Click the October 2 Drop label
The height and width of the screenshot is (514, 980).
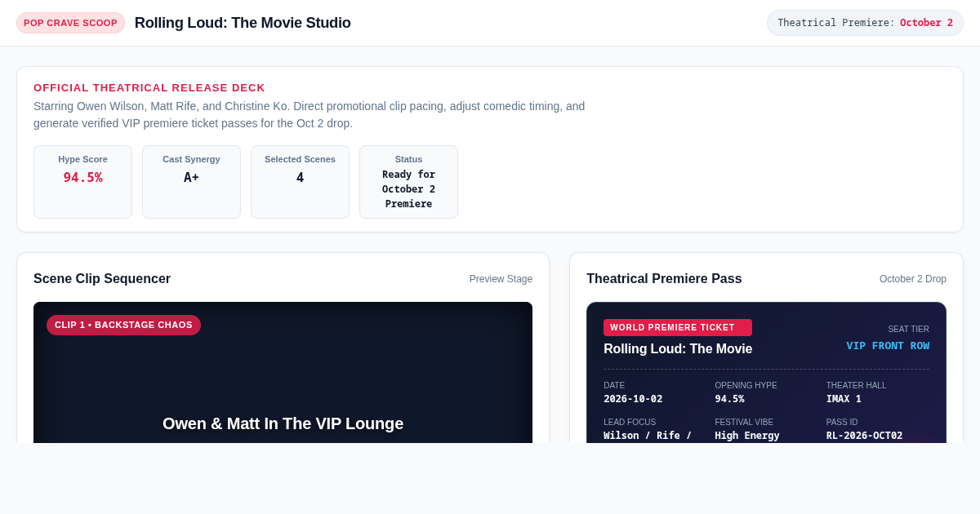913,279
